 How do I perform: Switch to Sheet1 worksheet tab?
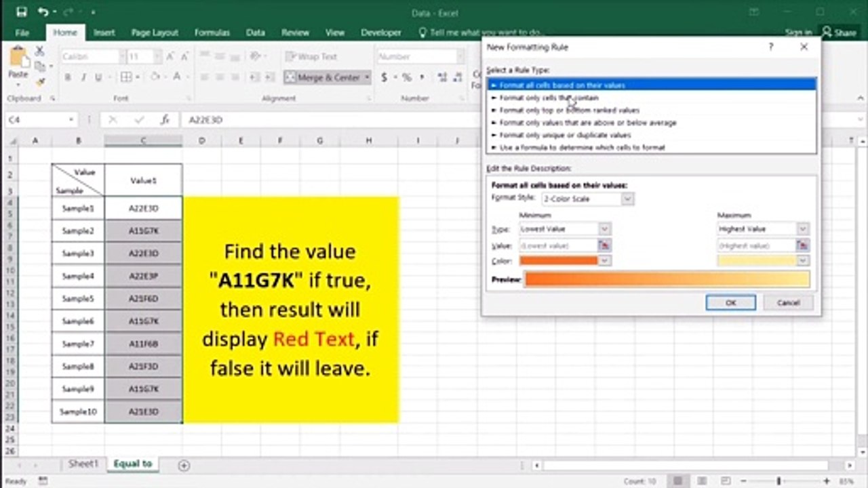(83, 464)
